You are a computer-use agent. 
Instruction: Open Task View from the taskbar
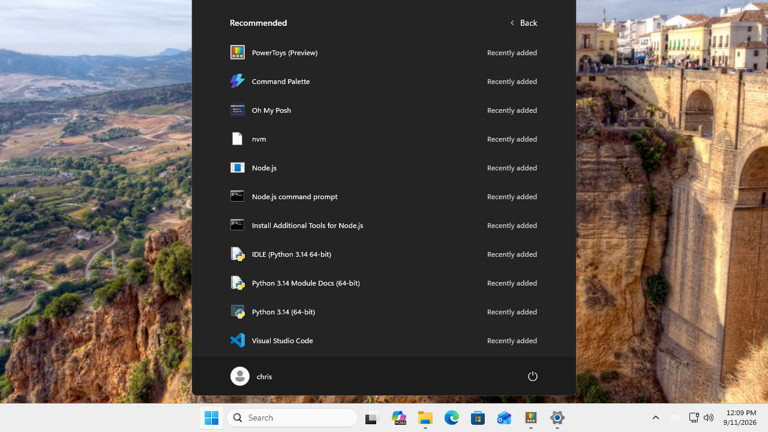point(372,418)
